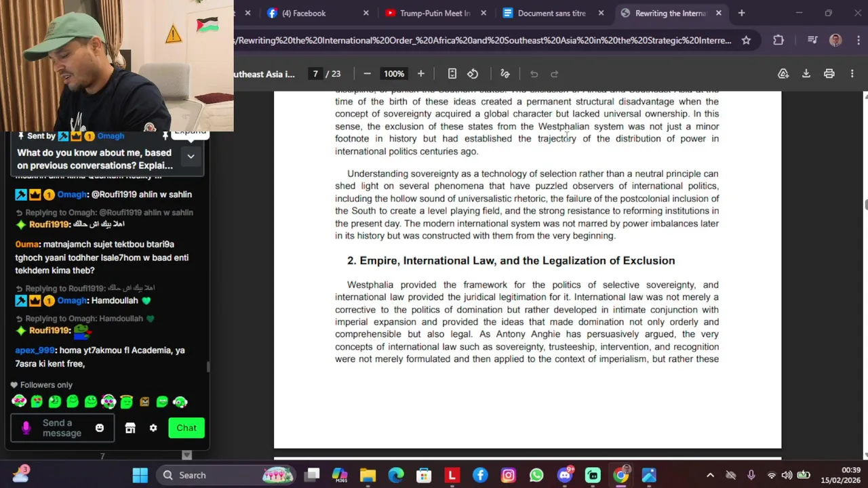Click username Omagh in Hamdoullah message

click(73, 300)
